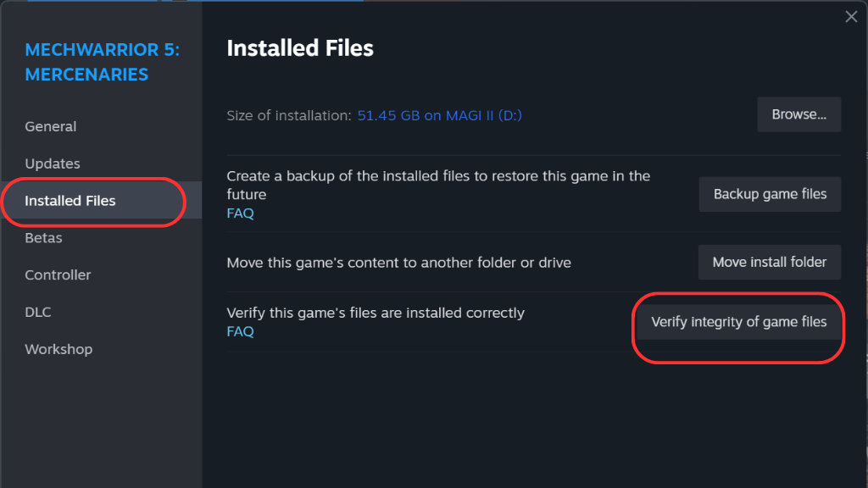Screen dimensions: 868x488
Task: Click the Move this game's content description text
Action: coord(398,263)
